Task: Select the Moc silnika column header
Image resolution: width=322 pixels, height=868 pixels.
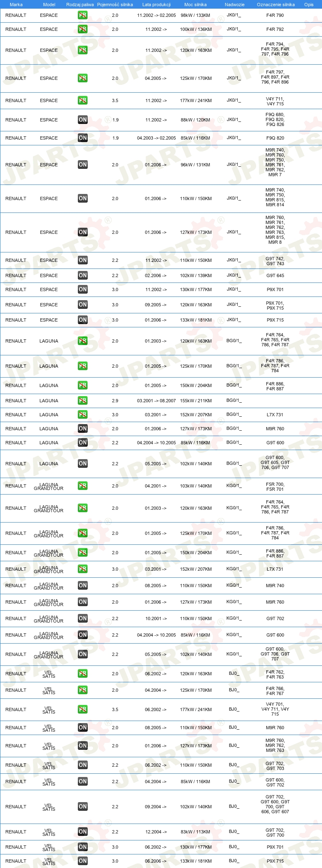Action: tap(196, 5)
